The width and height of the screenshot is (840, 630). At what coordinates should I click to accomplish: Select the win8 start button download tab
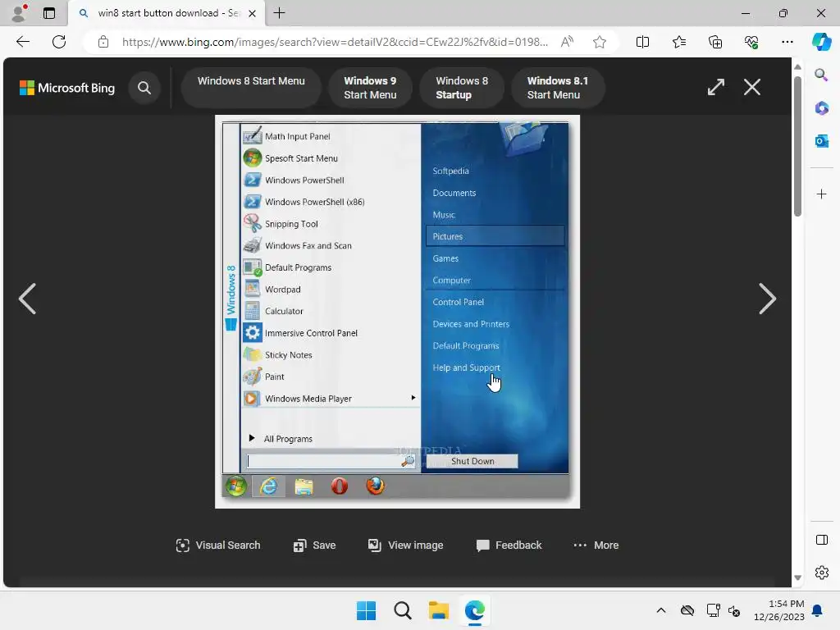point(167,13)
